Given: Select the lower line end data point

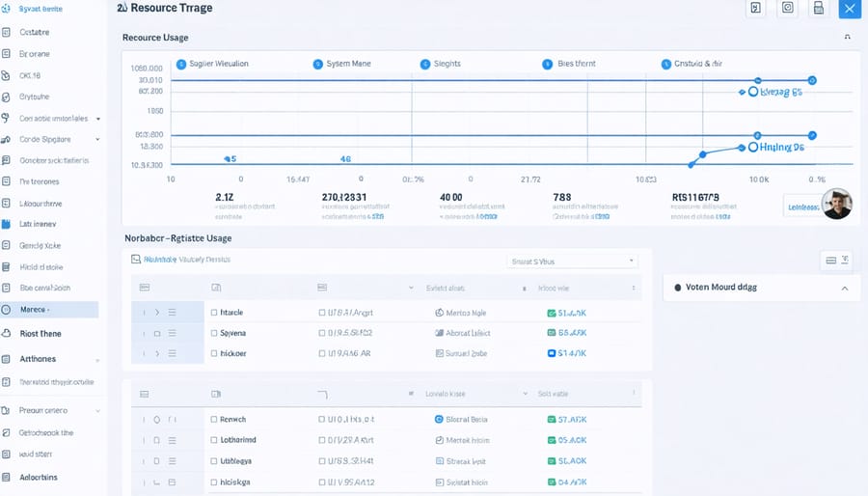Looking at the screenshot, I should (812, 135).
